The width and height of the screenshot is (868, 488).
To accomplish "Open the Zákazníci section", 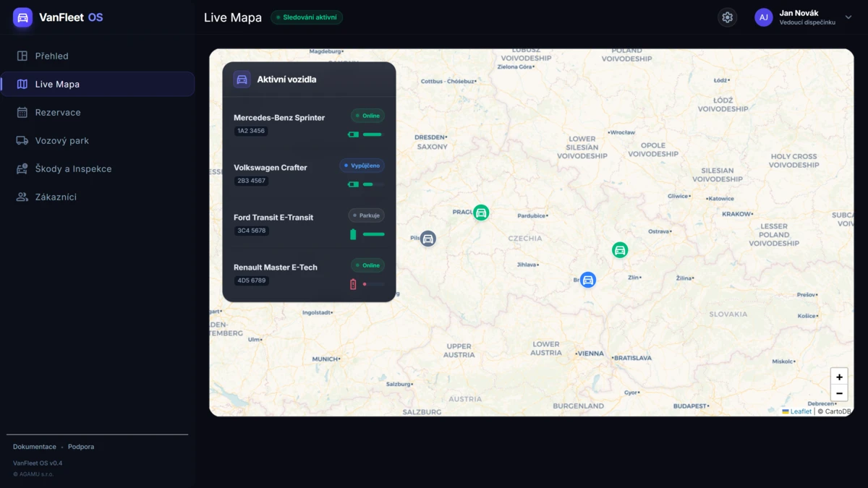I will pyautogui.click(x=56, y=197).
